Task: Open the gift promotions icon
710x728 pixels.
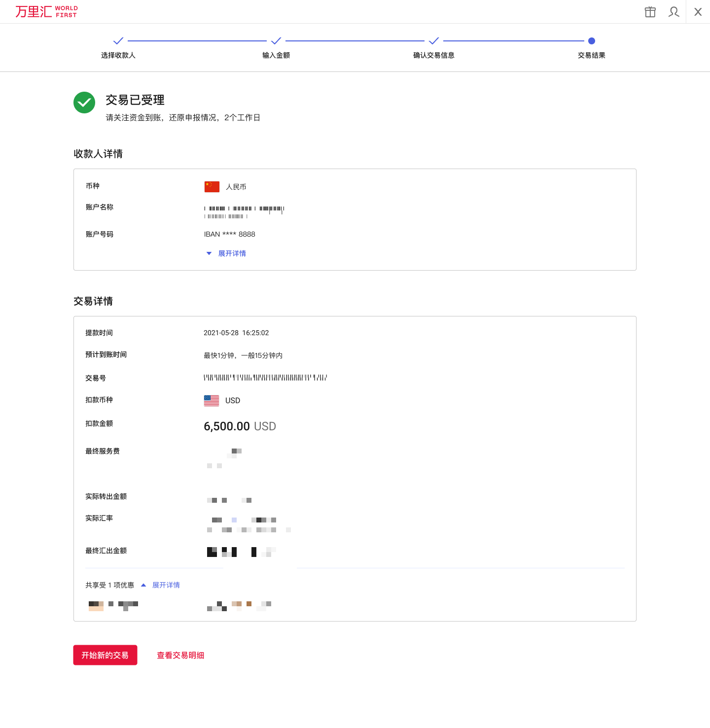Action: coord(650,11)
